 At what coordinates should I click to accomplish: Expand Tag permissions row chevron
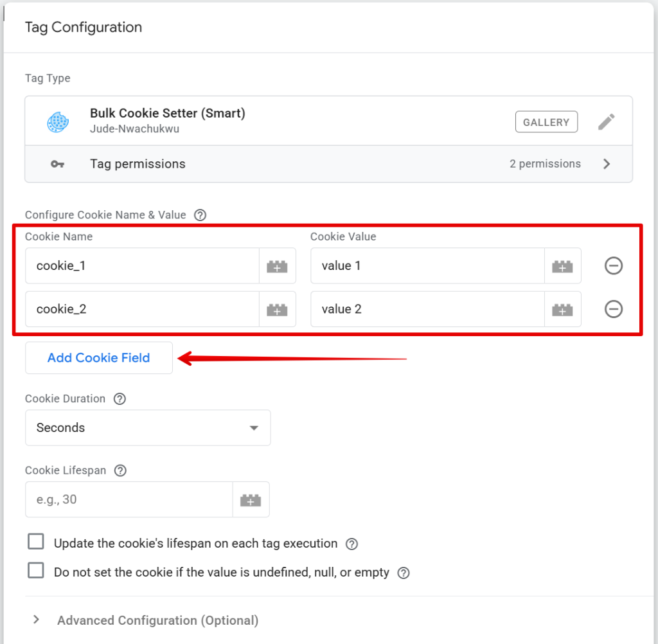pos(606,164)
